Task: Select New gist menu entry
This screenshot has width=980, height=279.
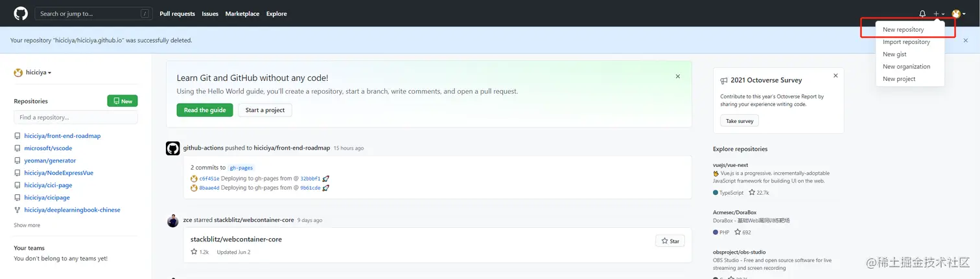Action: pos(909,54)
